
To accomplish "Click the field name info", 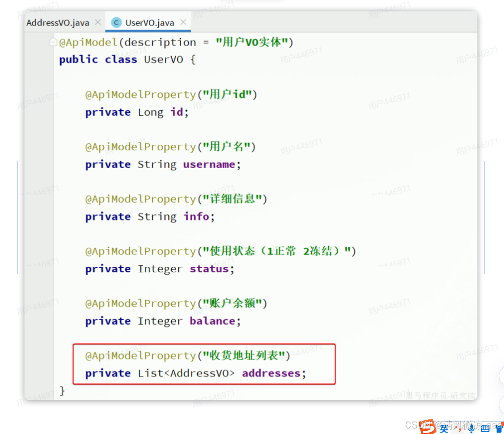I will [x=196, y=217].
